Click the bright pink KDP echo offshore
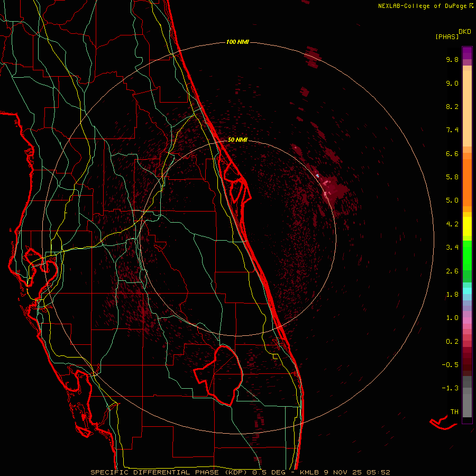Viewport: 476px width, 476px height. [325, 184]
